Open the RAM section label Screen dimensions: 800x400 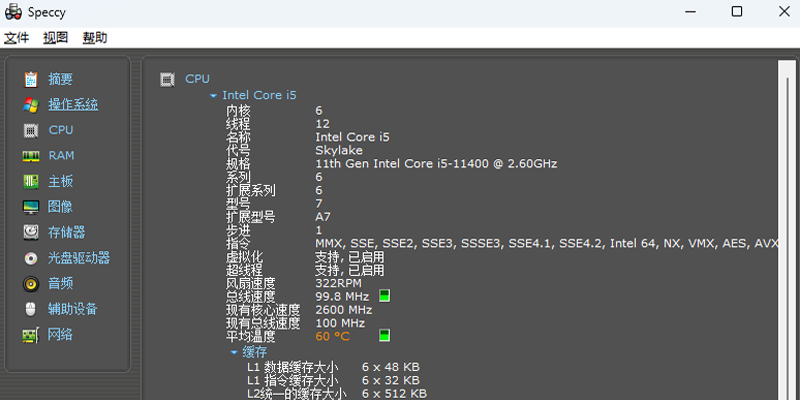pyautogui.click(x=61, y=156)
